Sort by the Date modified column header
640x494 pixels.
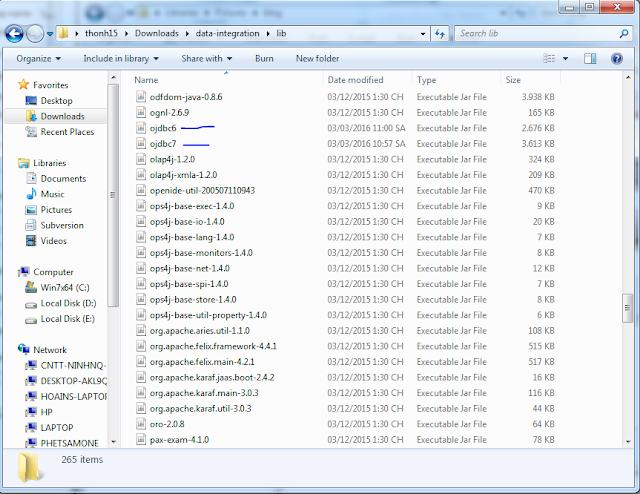point(355,80)
